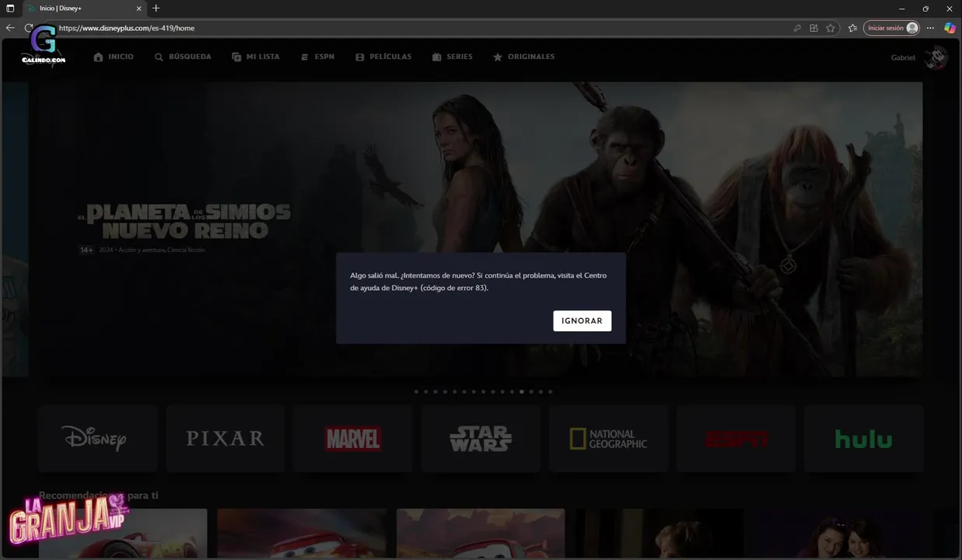Go to MI LISTA watchlist
962x560 pixels.
(255, 57)
